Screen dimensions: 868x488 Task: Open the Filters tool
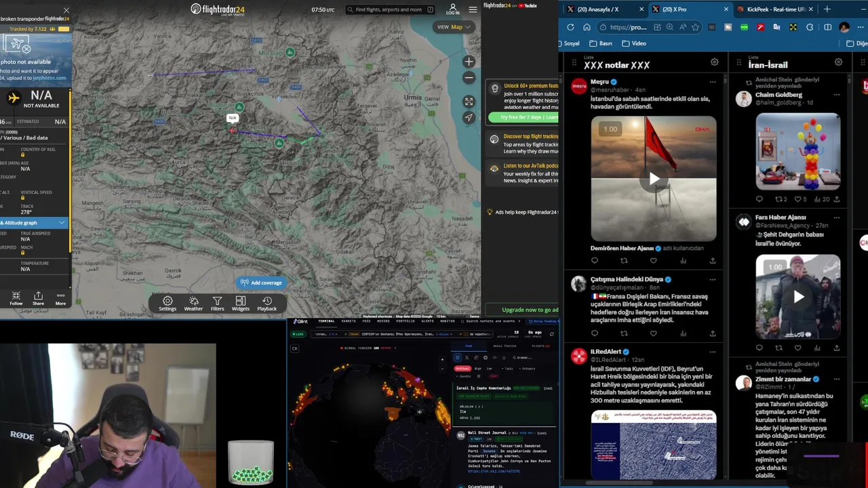[x=217, y=304]
